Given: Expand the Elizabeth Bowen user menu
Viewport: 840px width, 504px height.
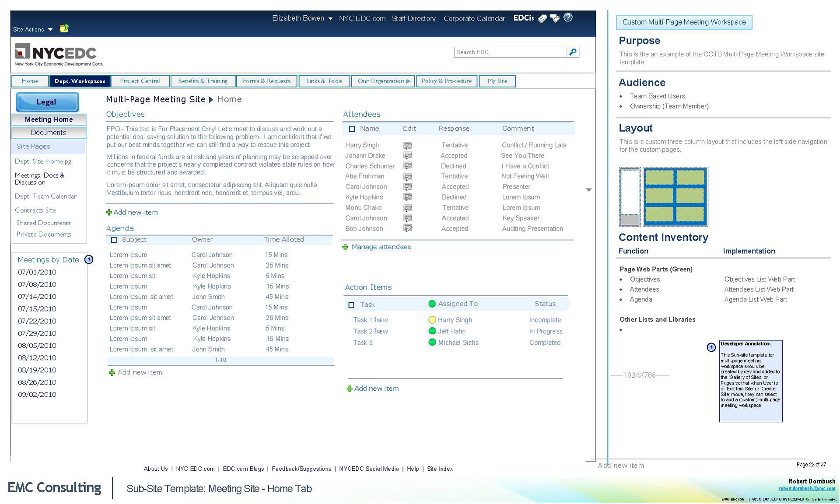Looking at the screenshot, I should (330, 18).
